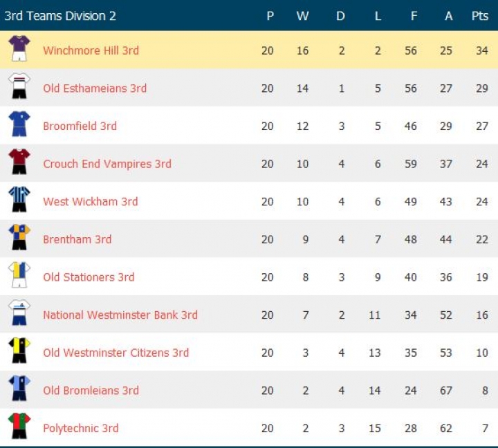Click Old Esthameians 3rd white kit icon
Screen dimensions: 498x448
click(x=19, y=86)
